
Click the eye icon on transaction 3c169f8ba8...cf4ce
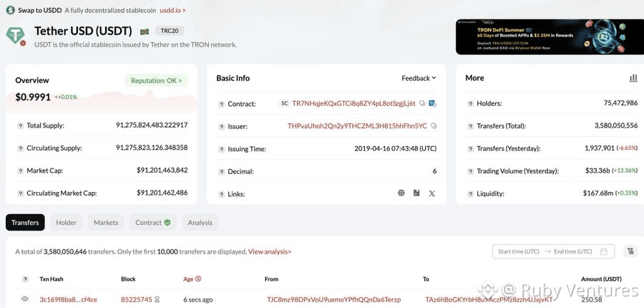click(25, 299)
